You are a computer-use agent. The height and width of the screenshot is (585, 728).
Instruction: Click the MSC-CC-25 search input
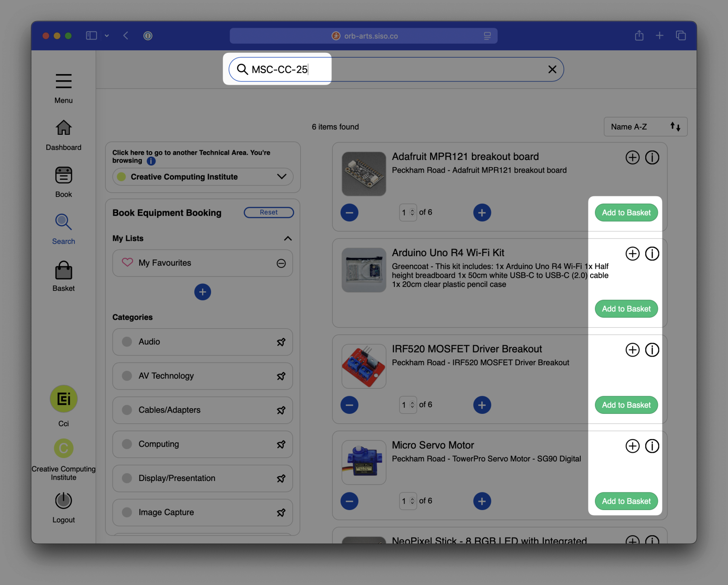(x=396, y=69)
